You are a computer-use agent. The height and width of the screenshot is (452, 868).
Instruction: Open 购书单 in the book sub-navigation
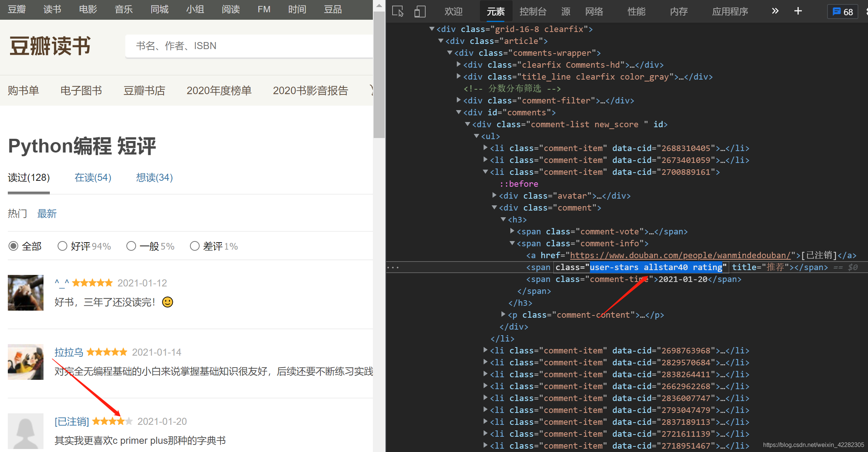(x=23, y=90)
